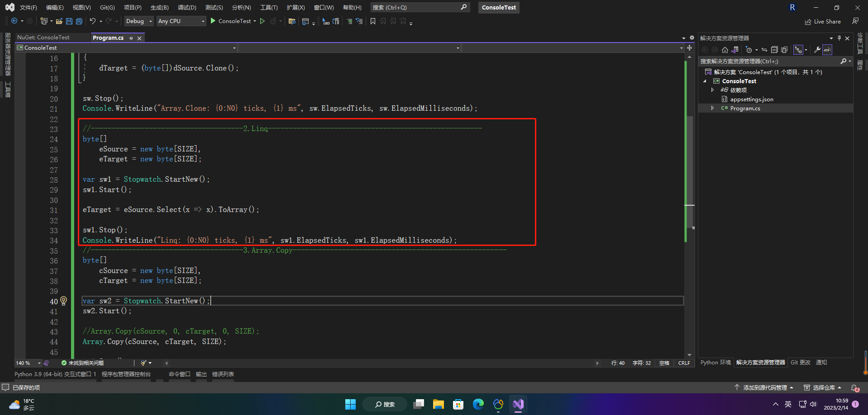Open Solution Explorer window options dropdown arrow
The image size is (868, 415).
point(831,38)
